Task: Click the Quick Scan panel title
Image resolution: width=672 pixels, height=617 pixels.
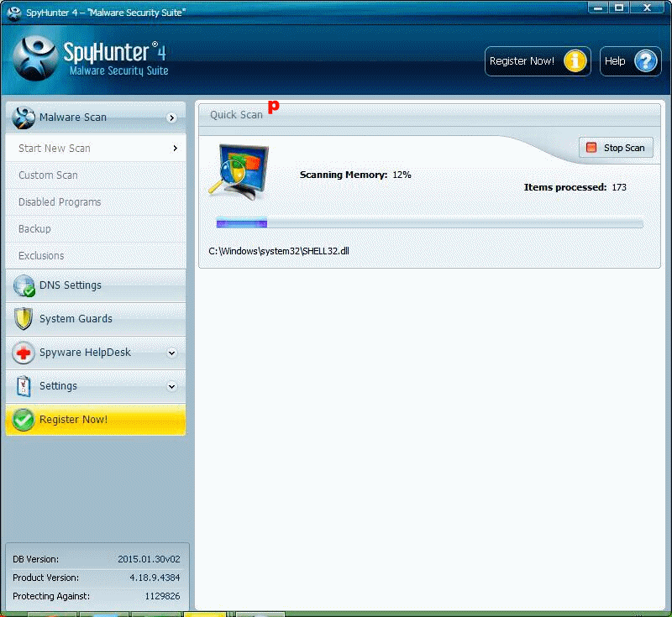Action: point(236,115)
